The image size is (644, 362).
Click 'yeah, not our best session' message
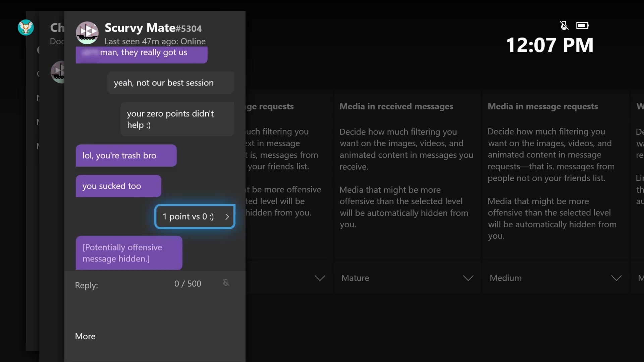tap(170, 83)
